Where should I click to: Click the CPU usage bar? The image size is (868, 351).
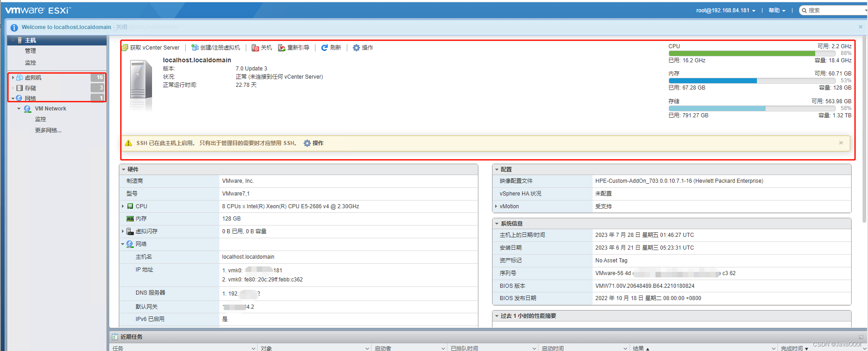click(x=751, y=54)
